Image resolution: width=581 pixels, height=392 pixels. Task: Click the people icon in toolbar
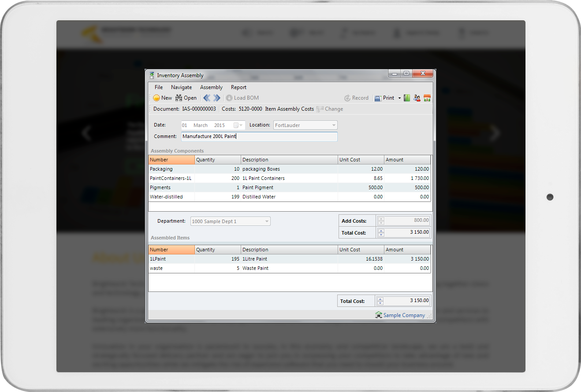[417, 98]
